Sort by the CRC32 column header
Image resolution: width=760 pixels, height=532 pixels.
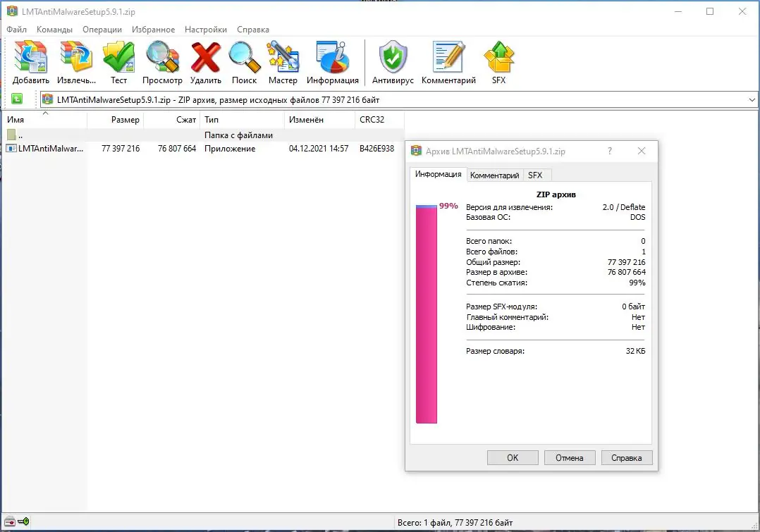tap(379, 120)
